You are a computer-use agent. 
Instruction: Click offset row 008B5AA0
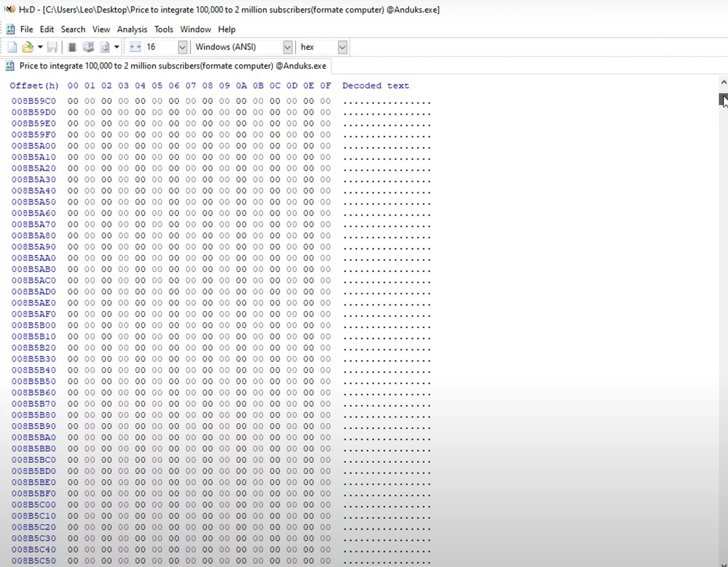[33, 258]
